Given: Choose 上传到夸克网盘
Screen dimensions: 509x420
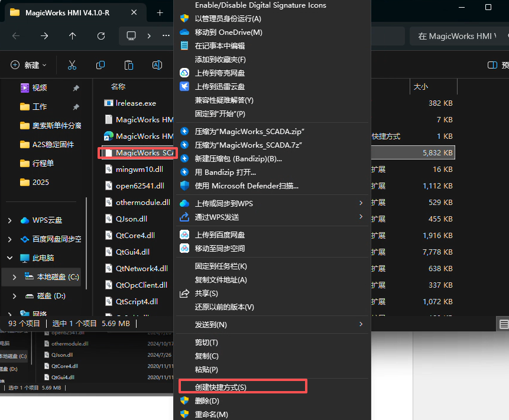Looking at the screenshot, I should click(272, 73).
